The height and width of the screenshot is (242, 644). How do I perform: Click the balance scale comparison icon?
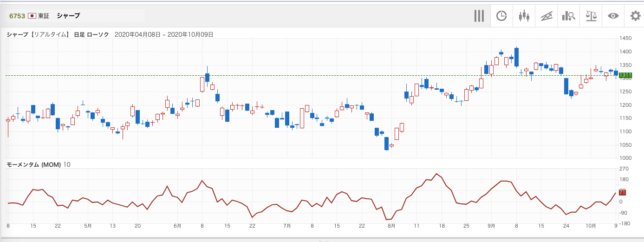coord(591,16)
